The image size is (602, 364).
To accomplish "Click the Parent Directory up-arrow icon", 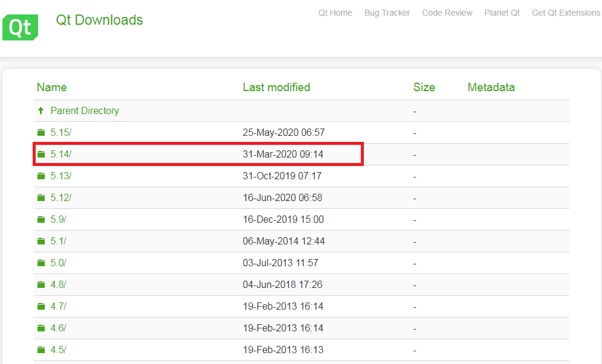I will click(x=40, y=110).
